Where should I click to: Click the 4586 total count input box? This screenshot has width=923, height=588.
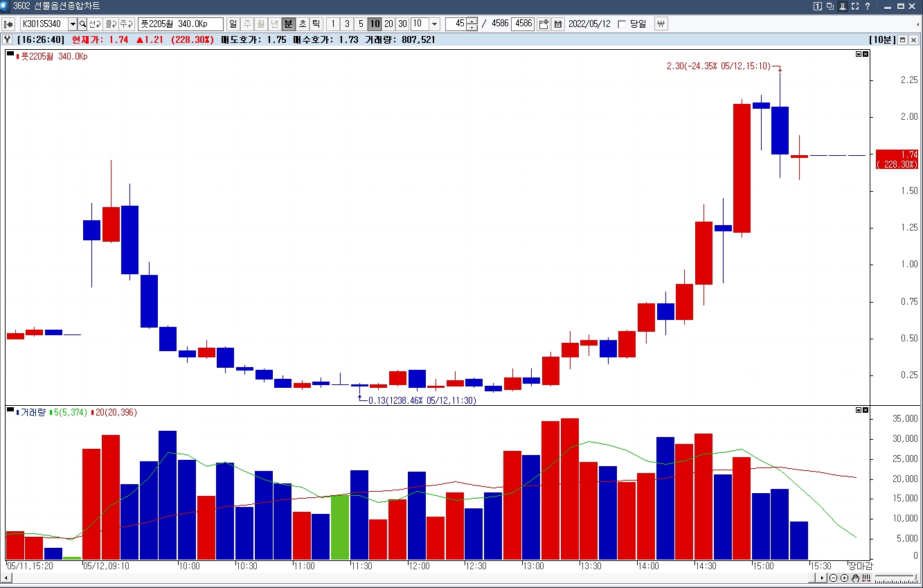tap(523, 24)
